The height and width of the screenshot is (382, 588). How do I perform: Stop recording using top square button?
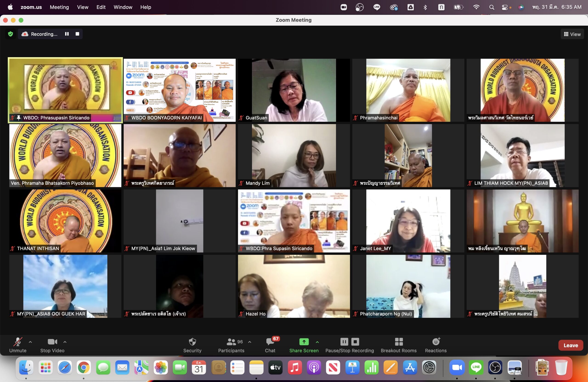pyautogui.click(x=77, y=34)
